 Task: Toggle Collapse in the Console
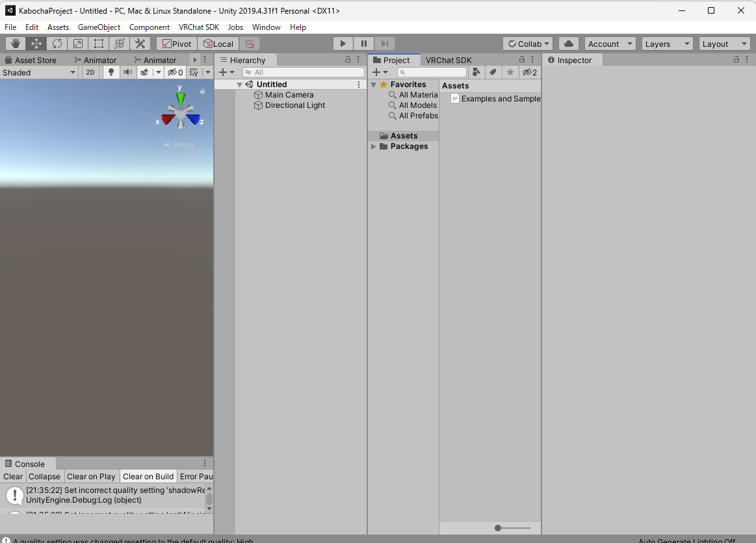(x=44, y=477)
